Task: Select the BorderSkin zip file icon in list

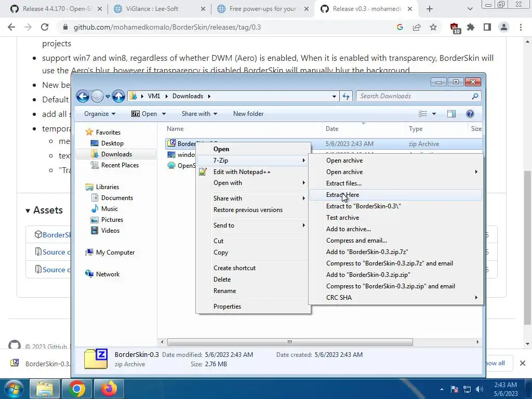Action: tap(171, 143)
